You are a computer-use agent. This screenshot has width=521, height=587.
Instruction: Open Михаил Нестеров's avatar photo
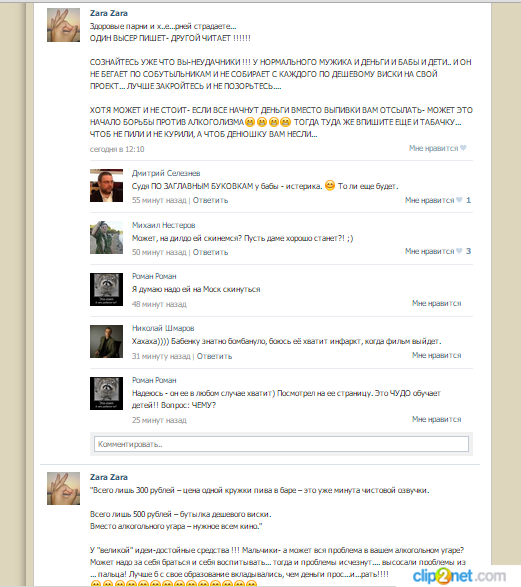click(106, 237)
